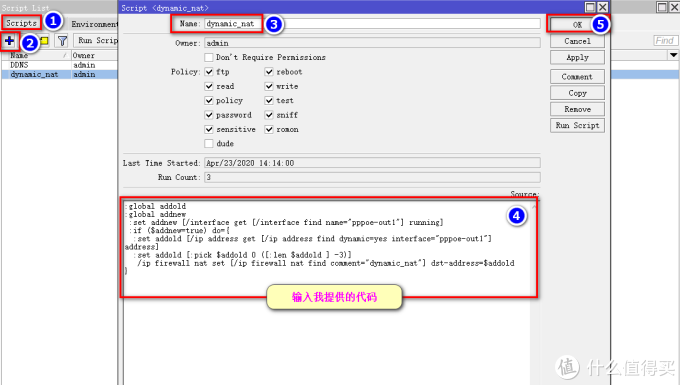The width and height of the screenshot is (680, 385).
Task: Open the dropdown arrow below Find box
Action: pos(673,55)
